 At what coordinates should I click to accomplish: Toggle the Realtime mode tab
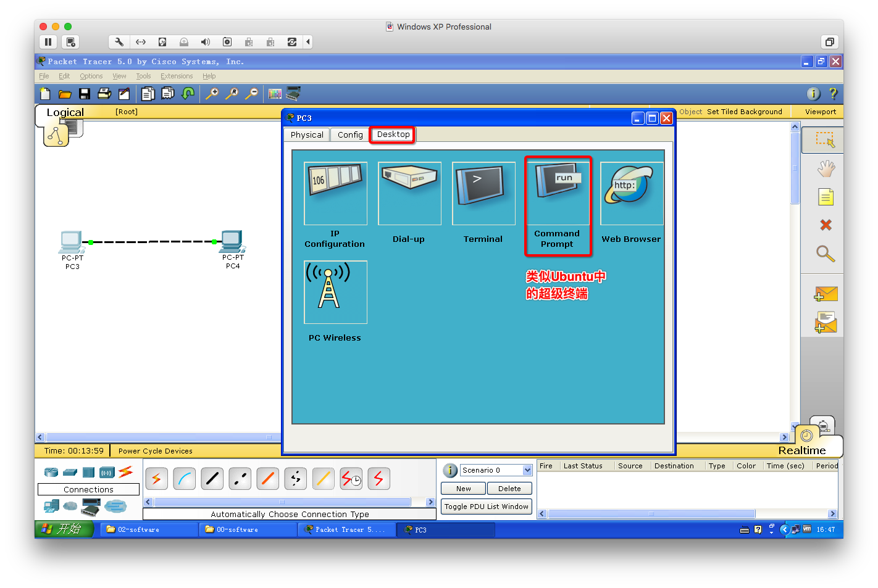point(801,450)
